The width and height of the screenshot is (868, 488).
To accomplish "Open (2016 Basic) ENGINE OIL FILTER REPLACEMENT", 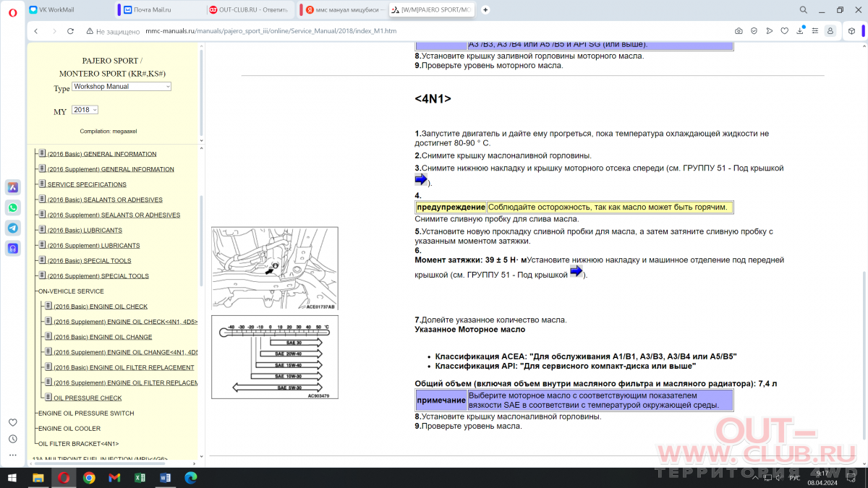I will pyautogui.click(x=124, y=367).
